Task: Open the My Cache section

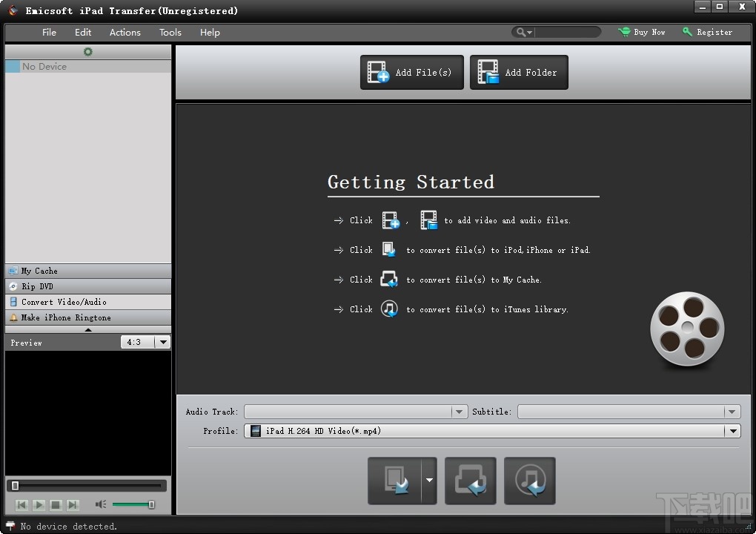Action: pos(88,271)
